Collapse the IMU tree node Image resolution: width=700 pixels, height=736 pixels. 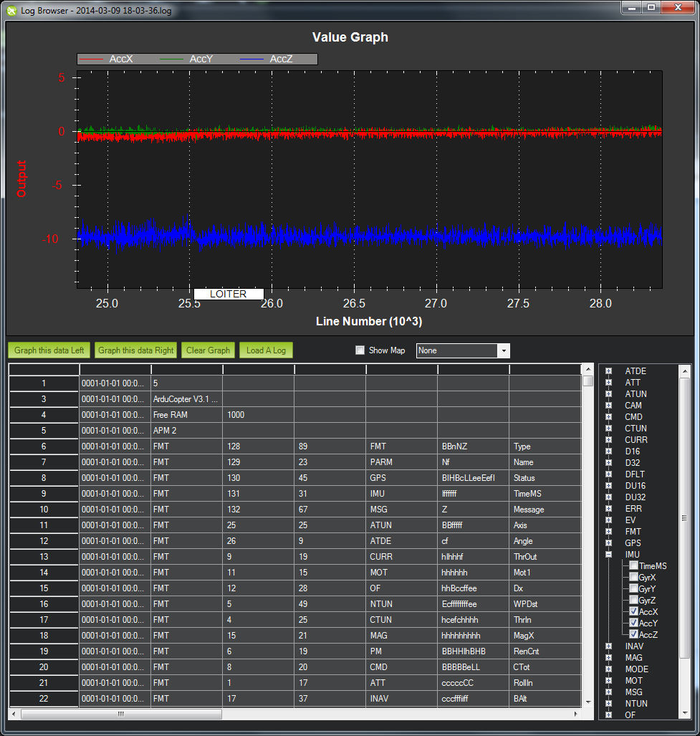tap(609, 554)
